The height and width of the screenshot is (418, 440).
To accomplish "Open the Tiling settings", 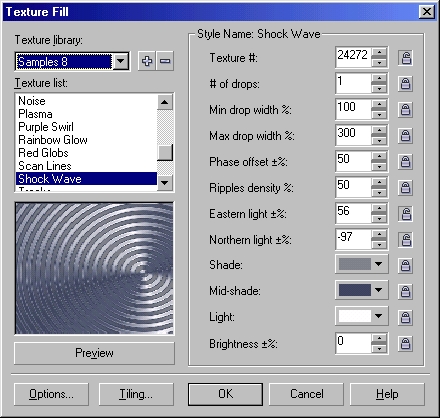I will [136, 394].
